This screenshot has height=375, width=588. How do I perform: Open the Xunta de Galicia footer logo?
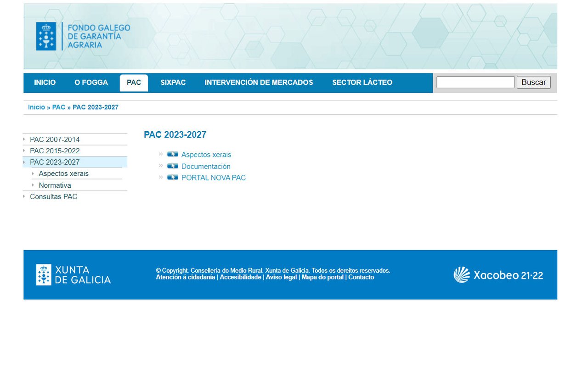[73, 275]
